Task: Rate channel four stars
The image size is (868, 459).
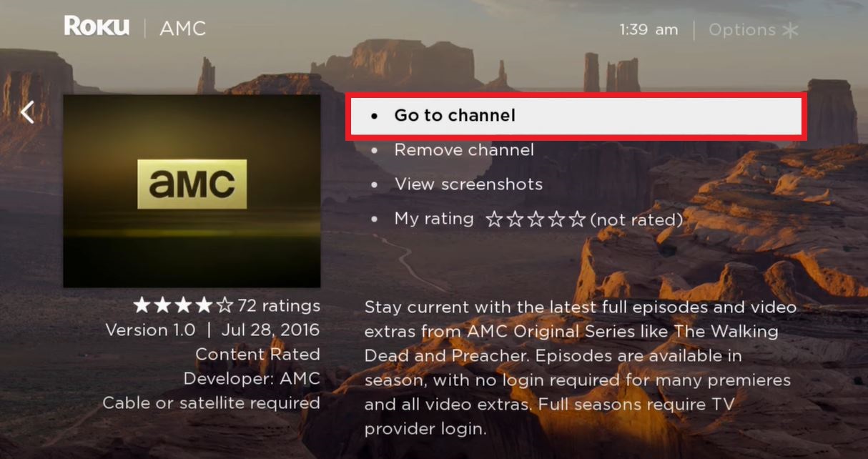Action: (x=556, y=219)
